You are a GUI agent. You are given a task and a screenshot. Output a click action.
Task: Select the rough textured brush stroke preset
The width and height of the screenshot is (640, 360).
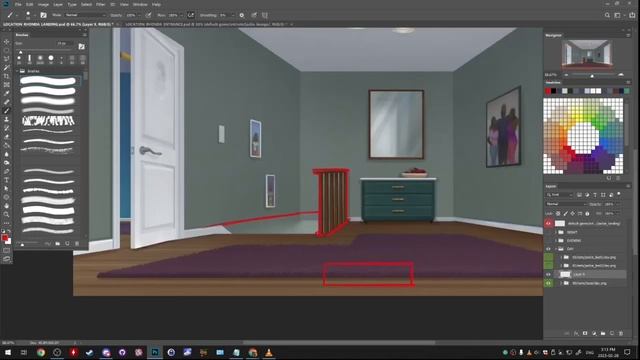[x=48, y=121]
